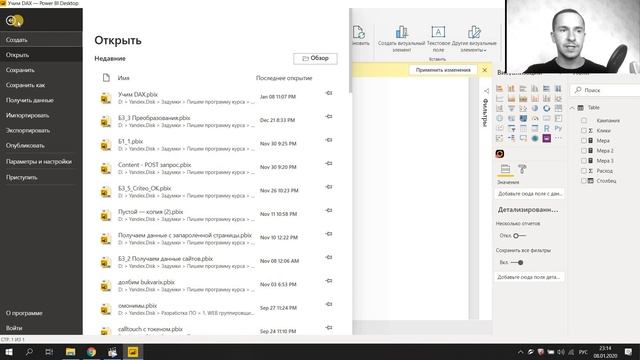Choose Опубликовать in the file menu
The width and height of the screenshot is (640, 360).
[x=41, y=146]
